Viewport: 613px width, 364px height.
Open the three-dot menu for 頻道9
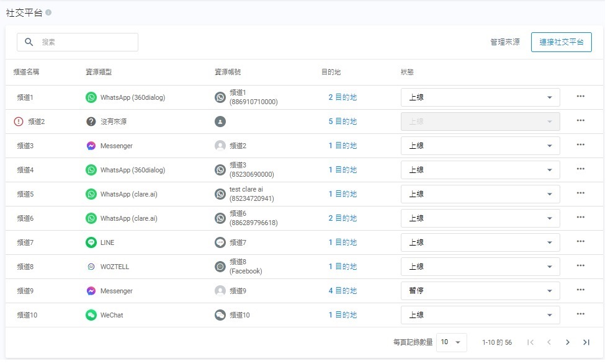click(580, 290)
